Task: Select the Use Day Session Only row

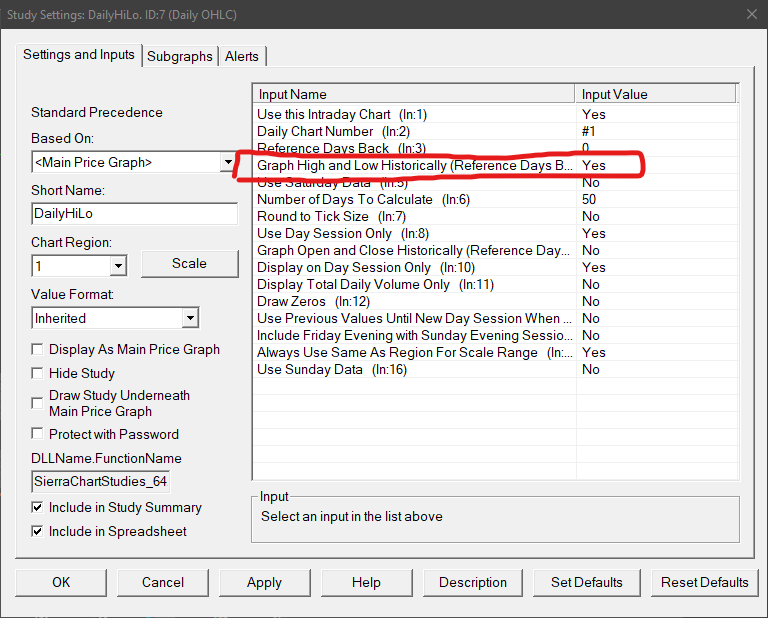Action: pos(496,233)
